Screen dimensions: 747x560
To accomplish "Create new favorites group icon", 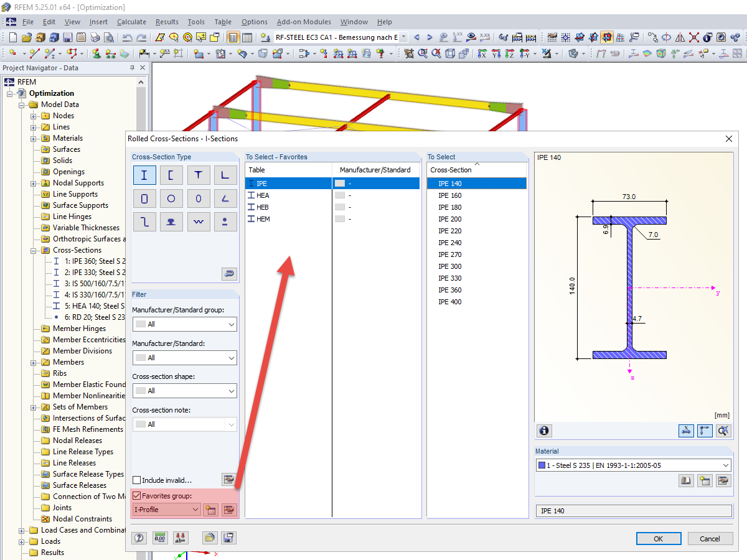I will pos(210,510).
